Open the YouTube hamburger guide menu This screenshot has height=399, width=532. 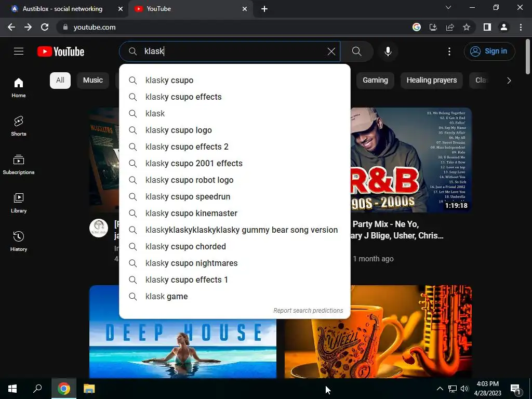coord(19,51)
